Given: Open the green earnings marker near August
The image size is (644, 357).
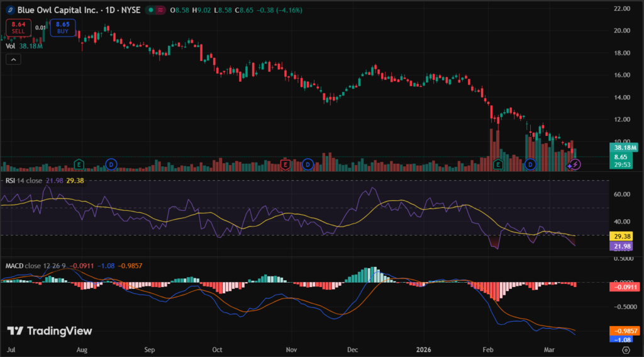Looking at the screenshot, I should (x=79, y=164).
